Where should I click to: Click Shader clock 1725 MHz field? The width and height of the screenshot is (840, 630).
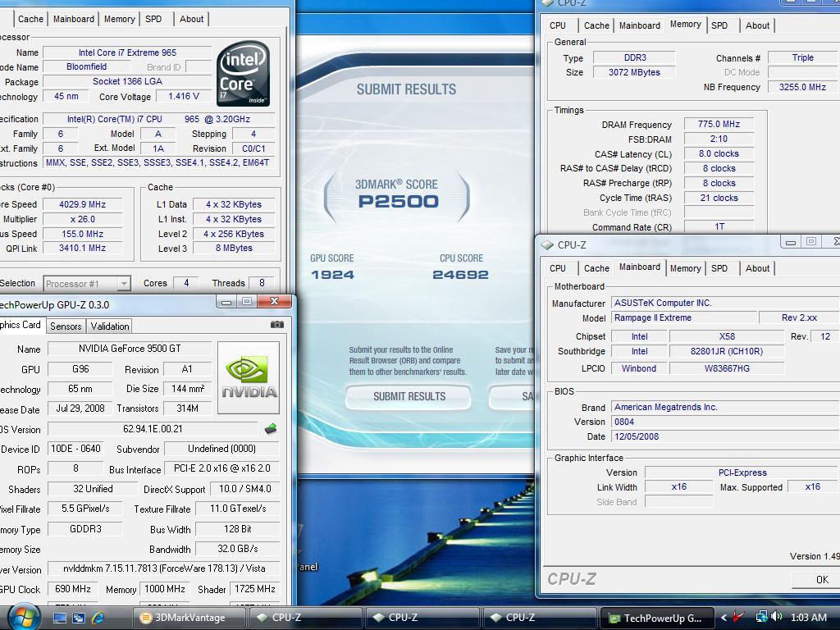[254, 589]
